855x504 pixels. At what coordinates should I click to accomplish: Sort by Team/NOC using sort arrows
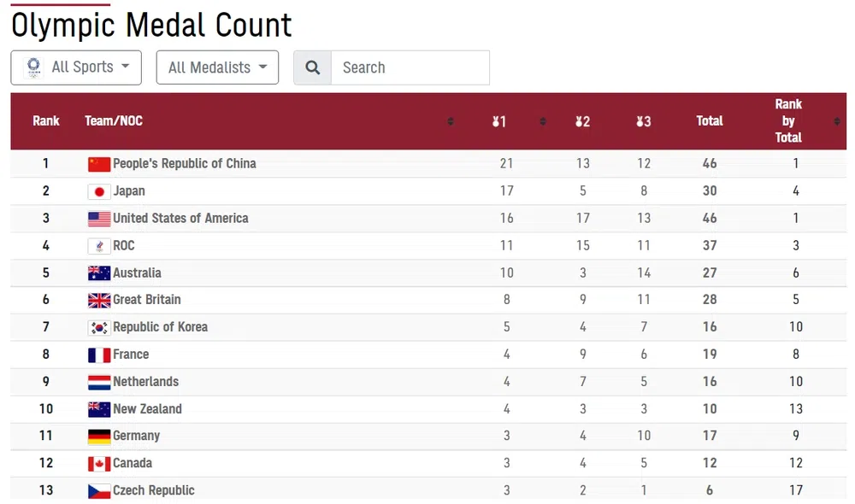point(451,121)
